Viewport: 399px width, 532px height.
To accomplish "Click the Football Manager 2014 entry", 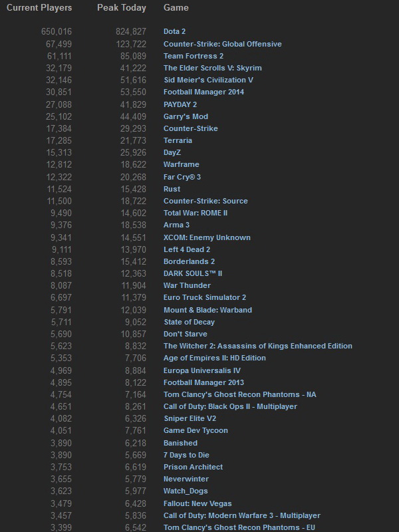I will (x=203, y=92).
